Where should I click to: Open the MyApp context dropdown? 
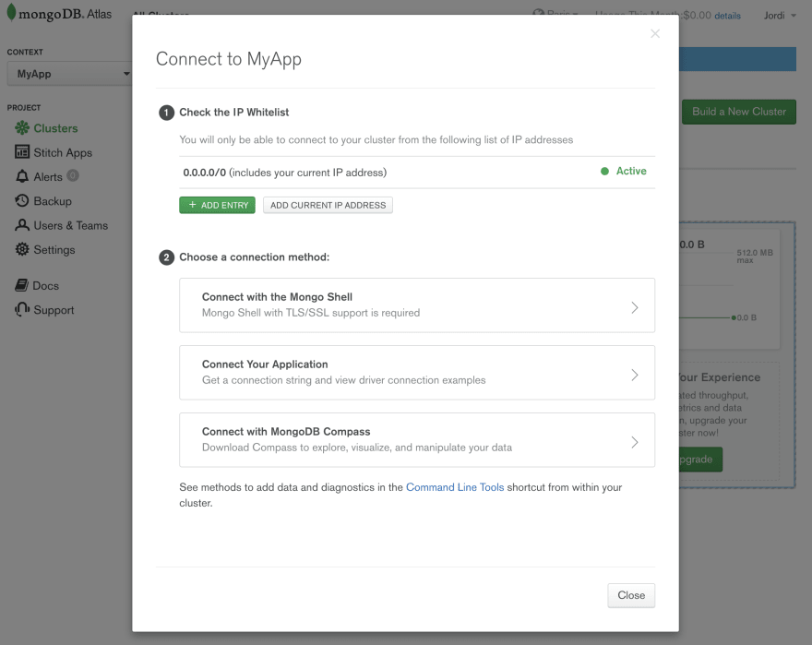(x=69, y=74)
